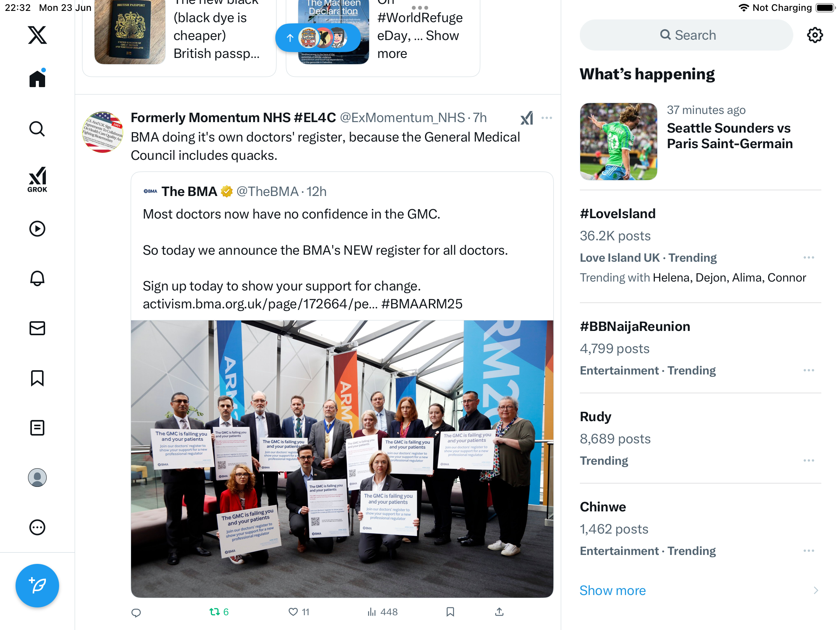Ask Grok about the ExMomentum_NHS post
Screen dimensions: 840x630
527,118
